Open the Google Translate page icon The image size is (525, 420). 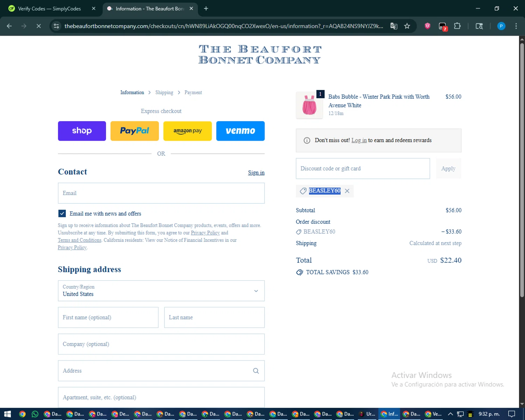point(394,26)
